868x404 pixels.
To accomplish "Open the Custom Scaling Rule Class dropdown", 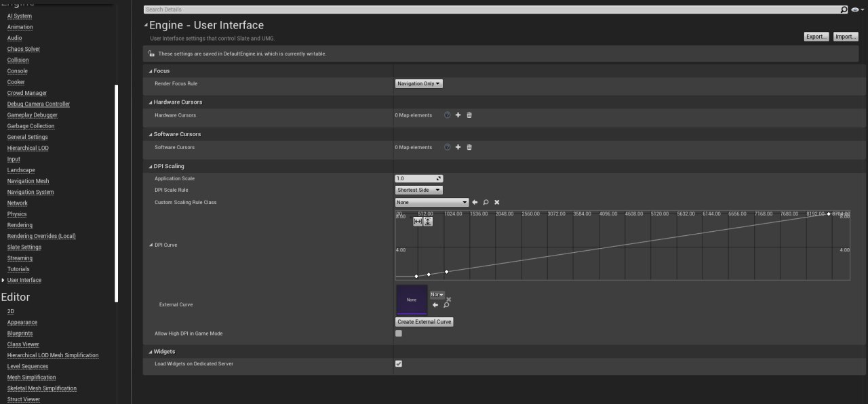I will (432, 202).
